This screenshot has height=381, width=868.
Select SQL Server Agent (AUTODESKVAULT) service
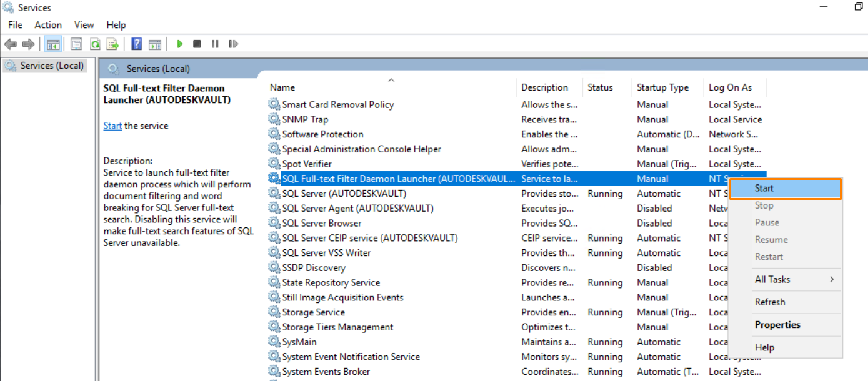pos(357,208)
